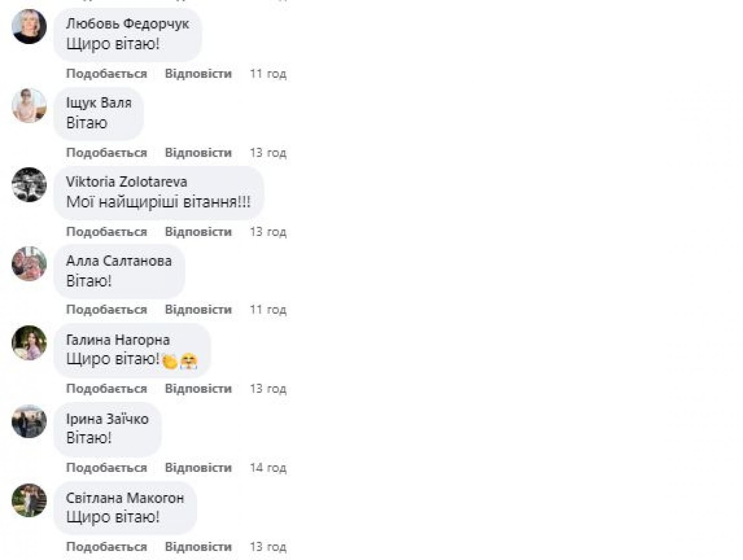
Task: Click the Світлана Макогон name link
Action: click(125, 498)
